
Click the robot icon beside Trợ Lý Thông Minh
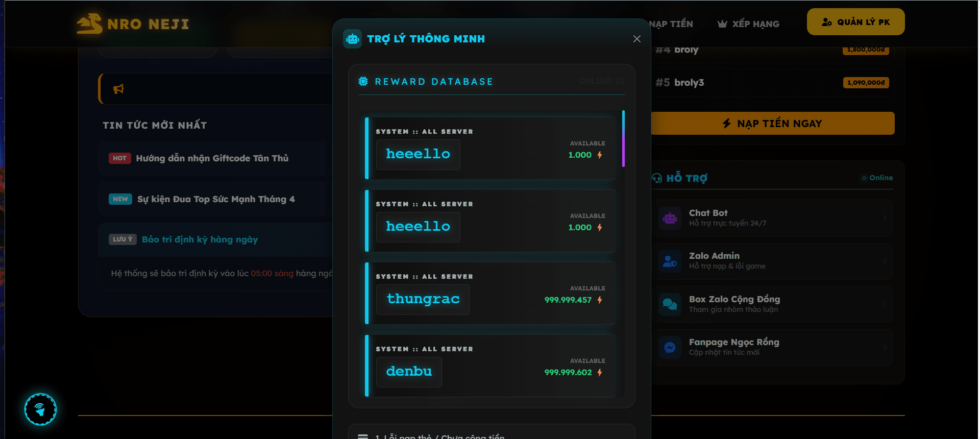[352, 39]
